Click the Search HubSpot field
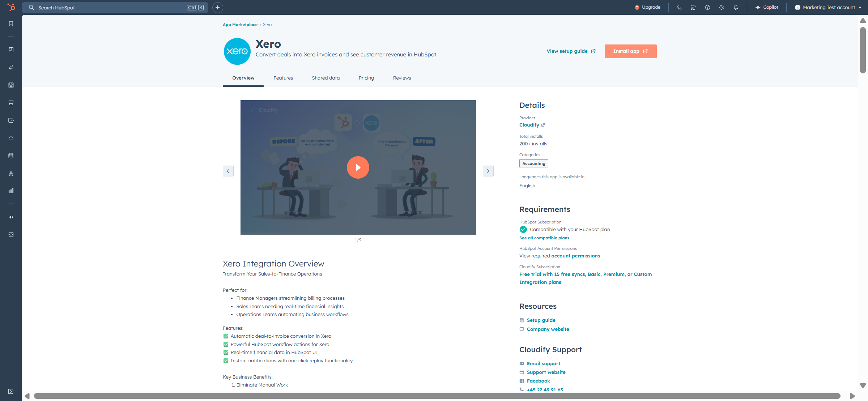Screen dimensions: 868x401 coord(112,8)
